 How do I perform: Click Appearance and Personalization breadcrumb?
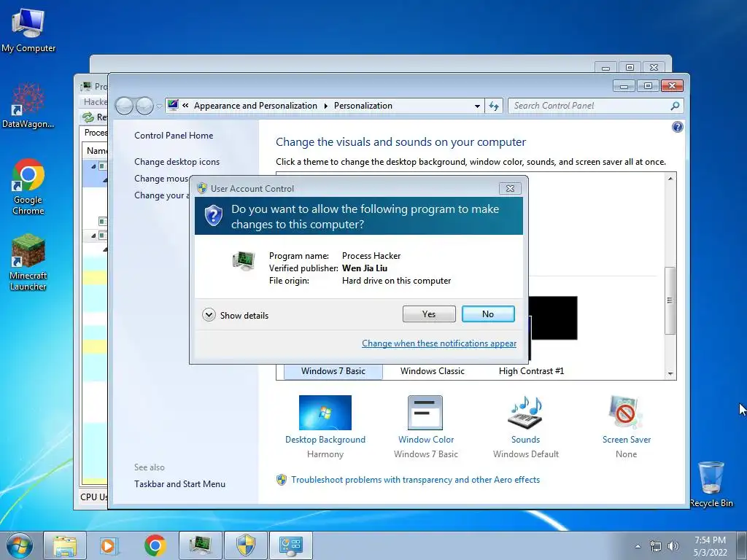click(x=255, y=106)
